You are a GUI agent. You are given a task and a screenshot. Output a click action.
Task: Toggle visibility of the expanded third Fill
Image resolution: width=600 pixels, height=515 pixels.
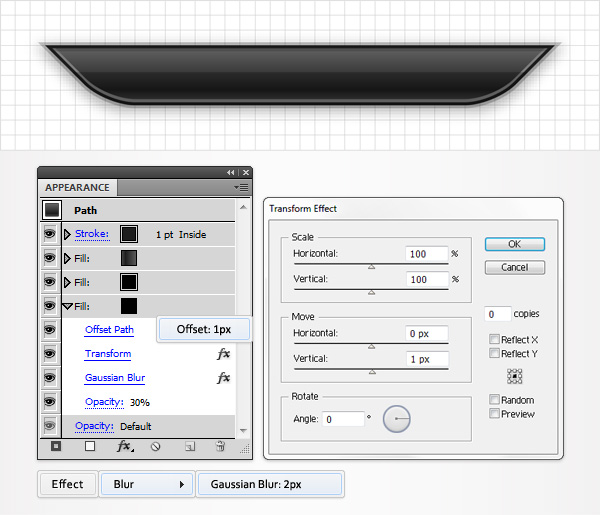50,306
